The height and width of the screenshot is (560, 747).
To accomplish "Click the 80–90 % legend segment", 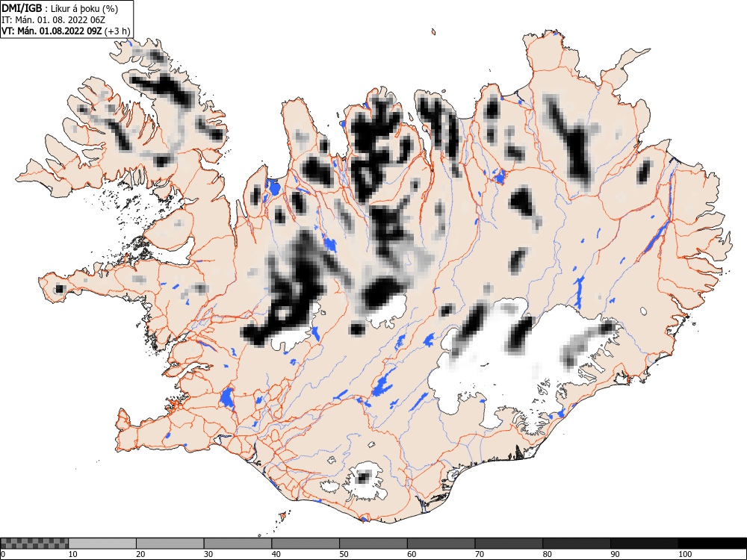I will click(x=577, y=544).
